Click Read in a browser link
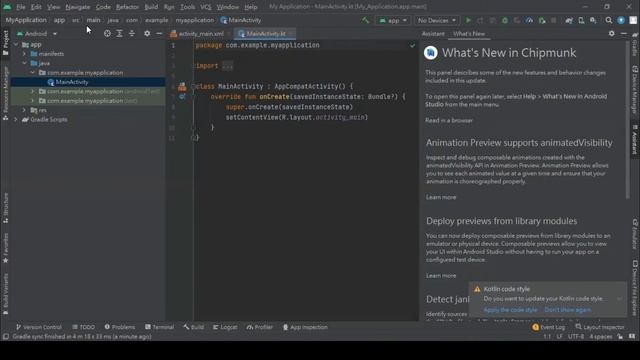This screenshot has height=360, width=640. coord(449,120)
